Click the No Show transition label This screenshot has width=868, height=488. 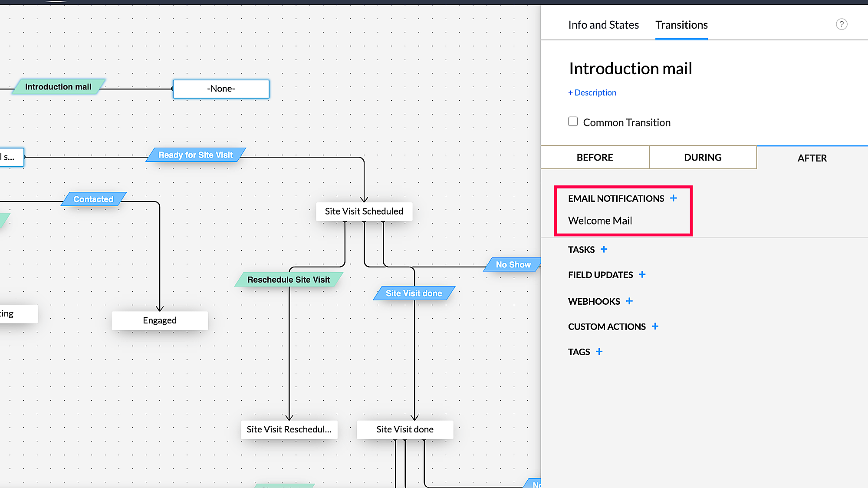513,264
